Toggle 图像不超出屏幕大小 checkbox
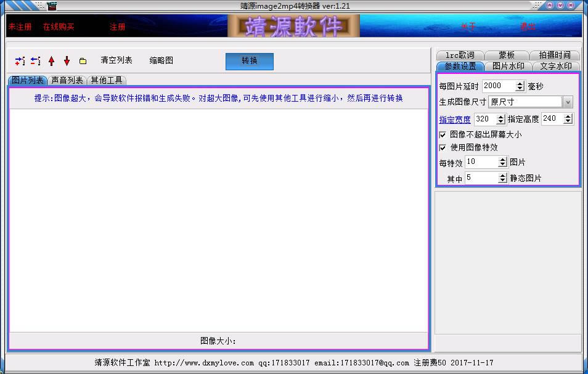Viewport: 588px width, 374px height. click(x=443, y=134)
